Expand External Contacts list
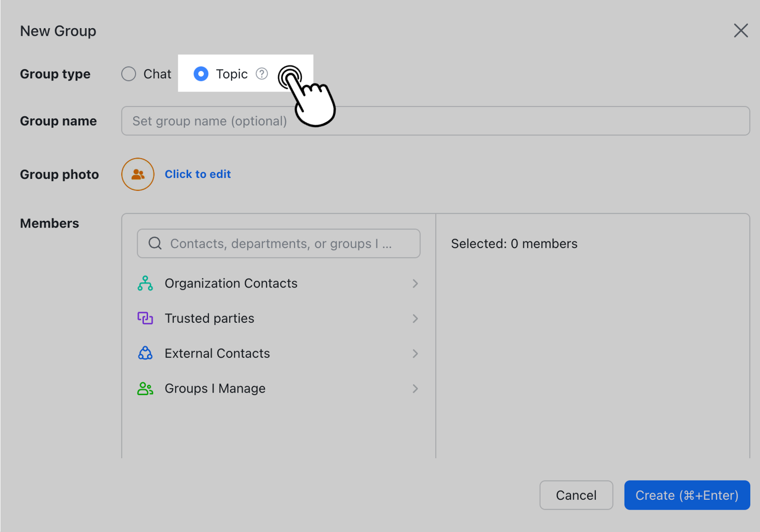 coord(416,353)
